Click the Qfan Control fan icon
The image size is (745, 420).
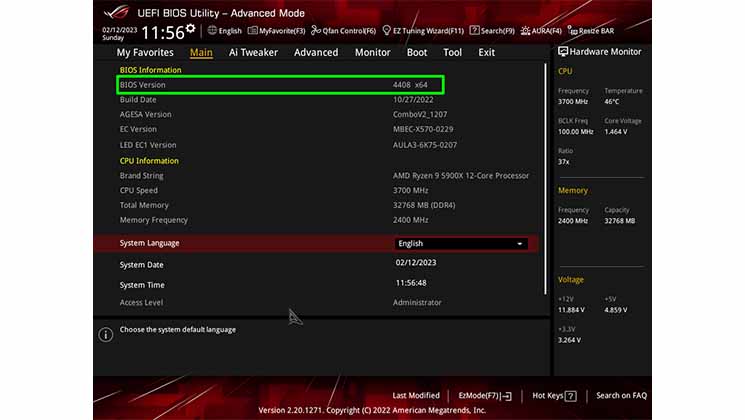(x=315, y=30)
